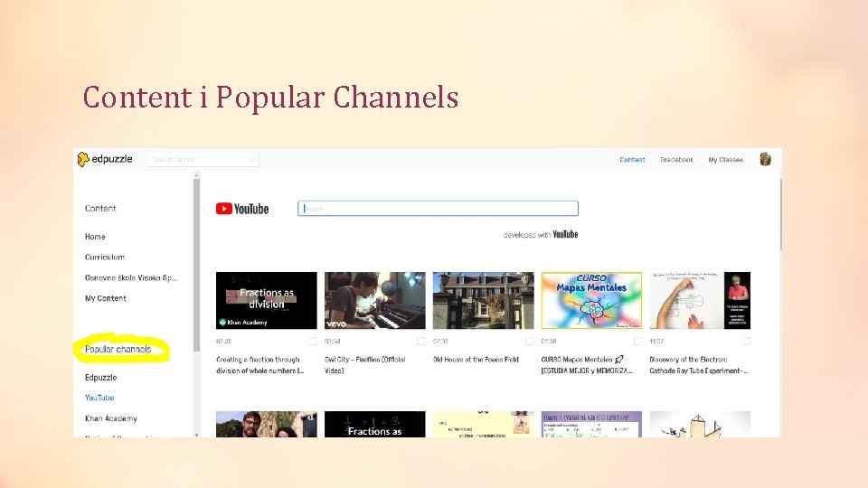Open second-row Fractions as thumbnail
The height and width of the screenshot is (488, 868).
click(x=374, y=425)
